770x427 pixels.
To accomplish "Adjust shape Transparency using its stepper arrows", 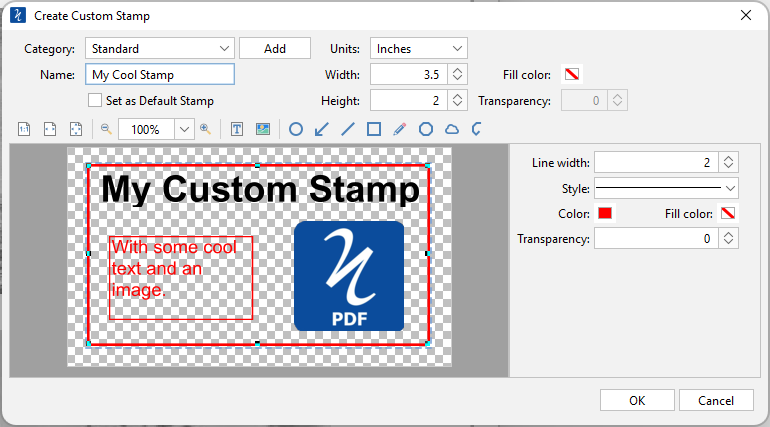I will (x=728, y=239).
